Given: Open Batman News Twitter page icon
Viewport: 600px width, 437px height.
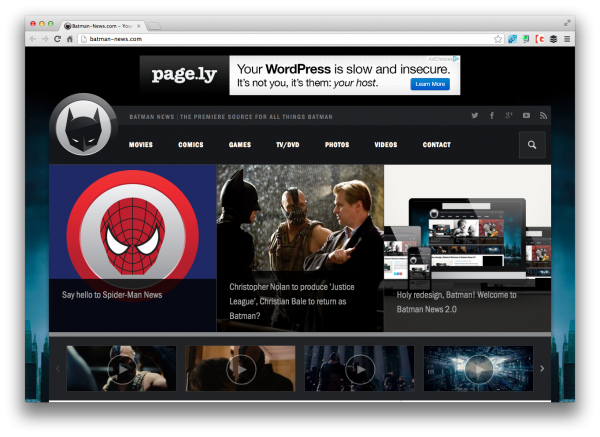Looking at the screenshot, I should click(474, 116).
